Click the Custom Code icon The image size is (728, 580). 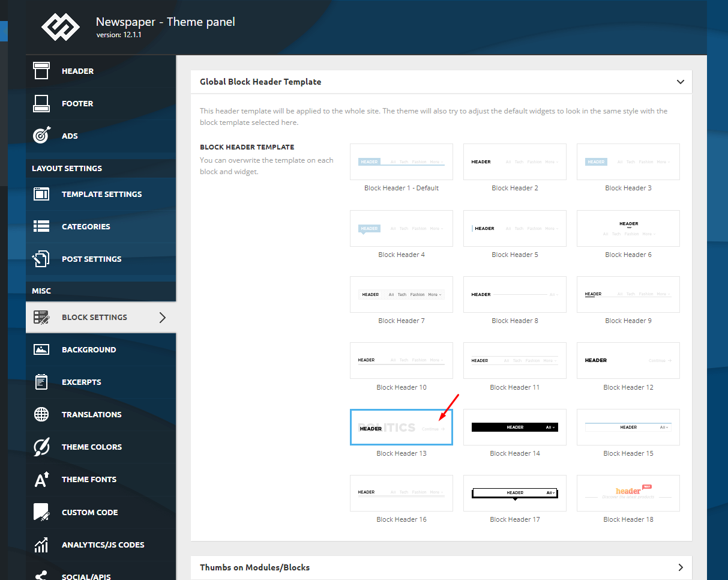(x=41, y=512)
